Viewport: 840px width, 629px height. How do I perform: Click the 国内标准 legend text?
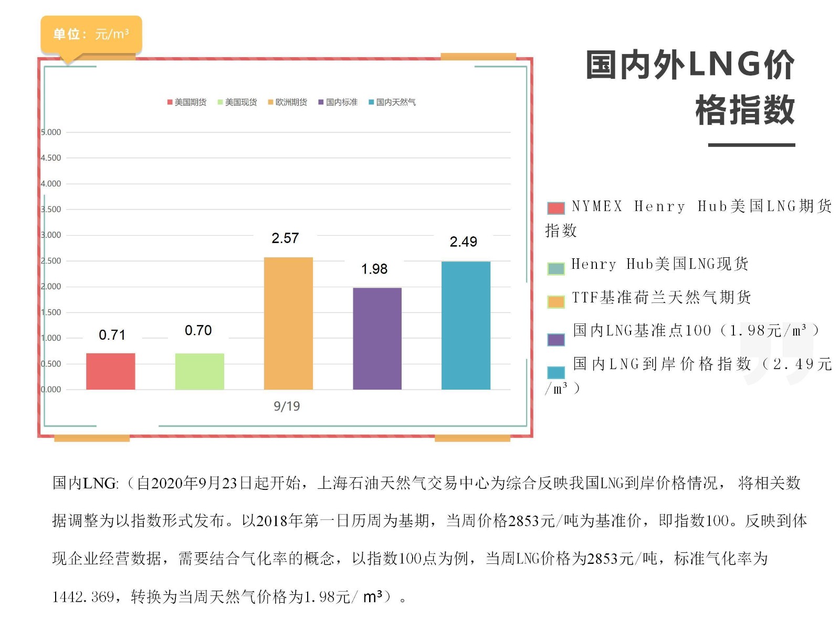click(x=342, y=102)
